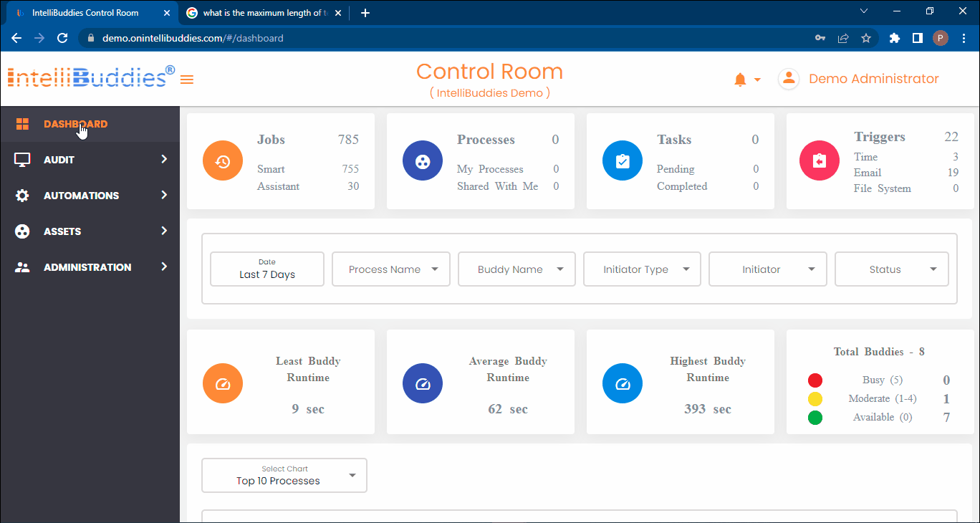The image size is (980, 523).
Task: Open the Initiator Type dropdown
Action: click(642, 269)
